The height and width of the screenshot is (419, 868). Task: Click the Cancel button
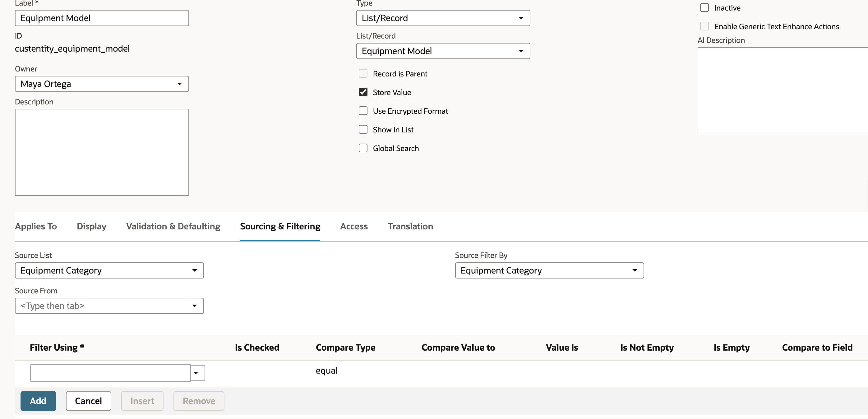(x=88, y=401)
